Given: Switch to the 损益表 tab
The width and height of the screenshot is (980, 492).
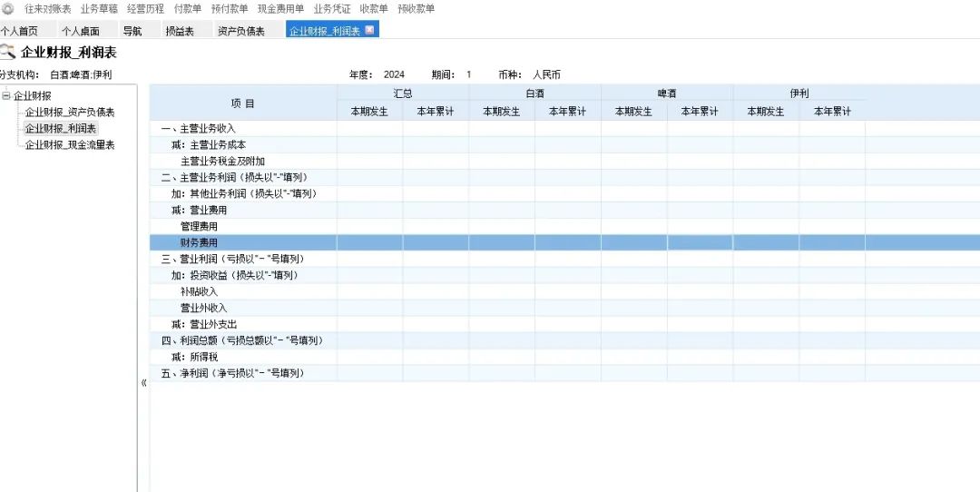Looking at the screenshot, I should click(x=180, y=31).
